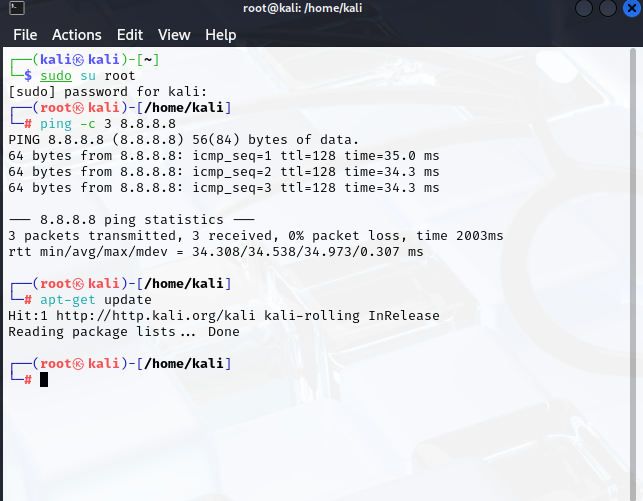Click the 'ping -c 3 8.8.8.8' command

click(108, 124)
